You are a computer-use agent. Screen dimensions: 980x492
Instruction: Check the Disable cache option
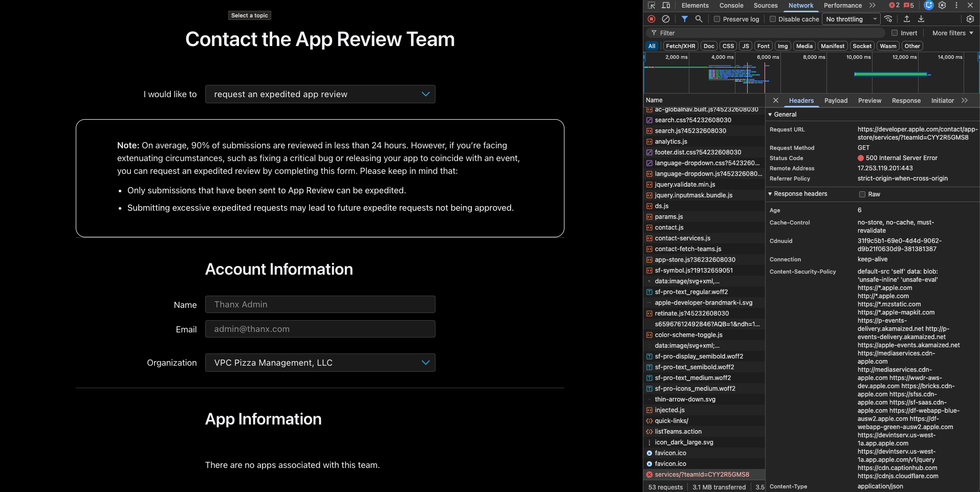(x=773, y=19)
